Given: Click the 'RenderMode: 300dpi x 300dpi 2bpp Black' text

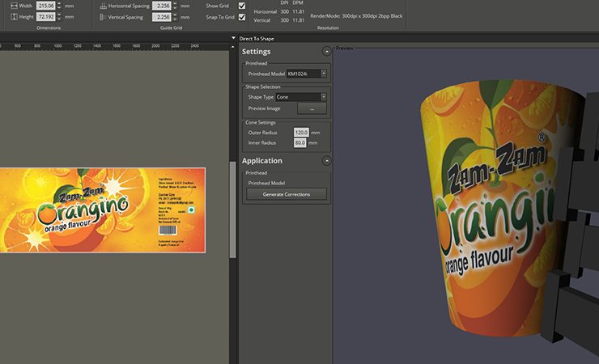Looking at the screenshot, I should tap(356, 16).
